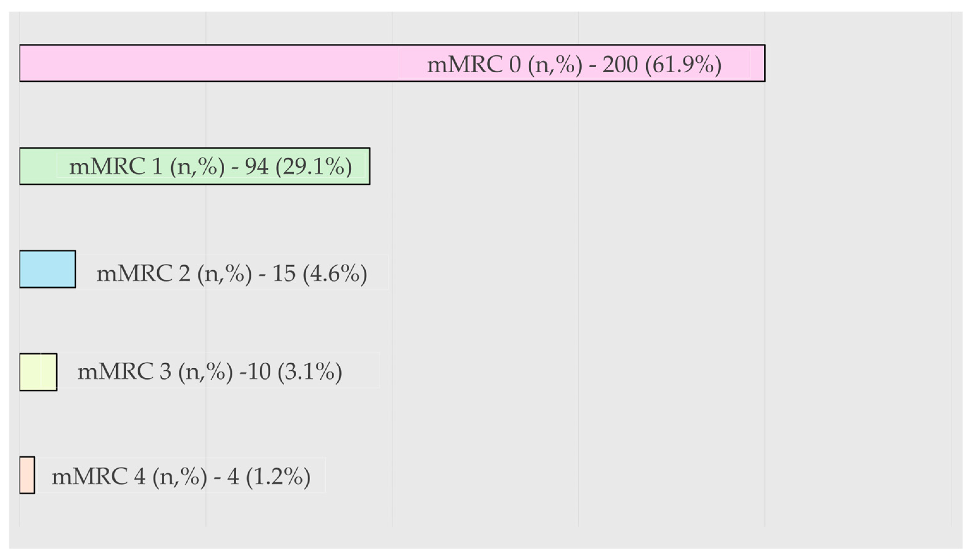Click the number 200 in the pink bar
Viewport: 970px width, 560px height.
(620, 64)
